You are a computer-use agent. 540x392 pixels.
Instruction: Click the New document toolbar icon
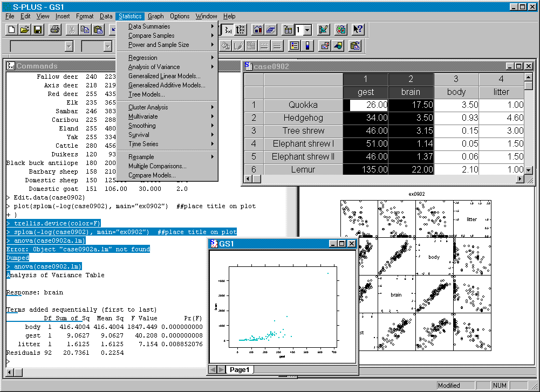[x=11, y=30]
